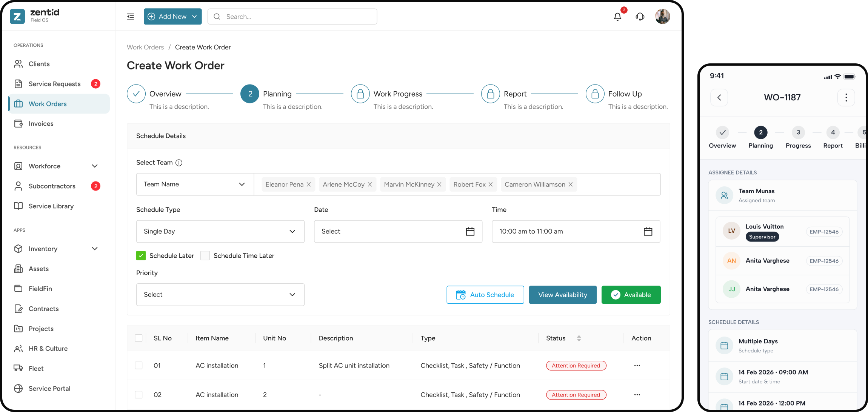Image resolution: width=868 pixels, height=412 pixels.
Task: Click the Select Team info icon
Action: [x=179, y=163]
